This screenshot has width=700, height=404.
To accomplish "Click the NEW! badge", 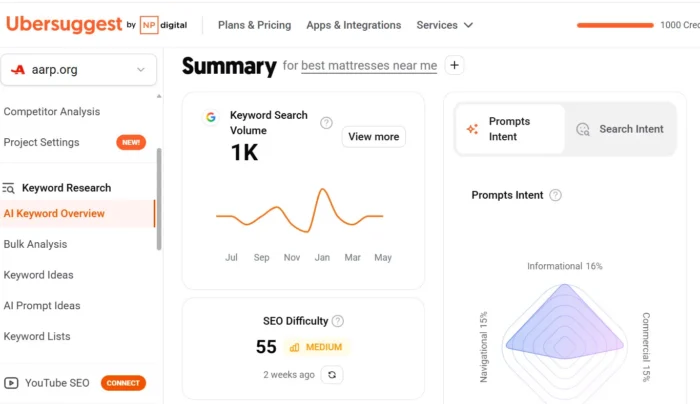I will point(131,142).
